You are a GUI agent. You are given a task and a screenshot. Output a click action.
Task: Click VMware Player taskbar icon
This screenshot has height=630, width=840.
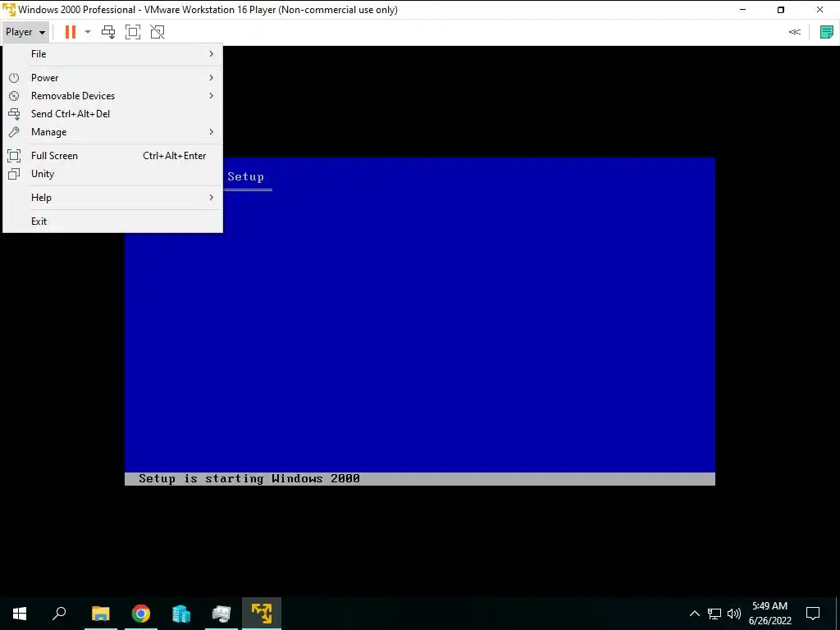click(262, 614)
